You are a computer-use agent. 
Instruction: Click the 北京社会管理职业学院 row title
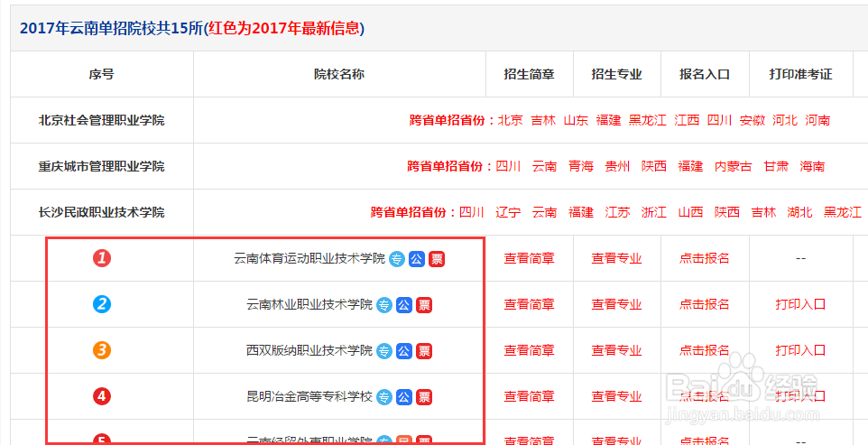[101, 120]
